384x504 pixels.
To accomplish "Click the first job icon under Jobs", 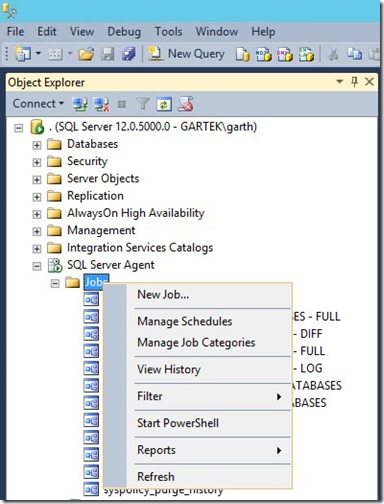I will click(x=91, y=299).
